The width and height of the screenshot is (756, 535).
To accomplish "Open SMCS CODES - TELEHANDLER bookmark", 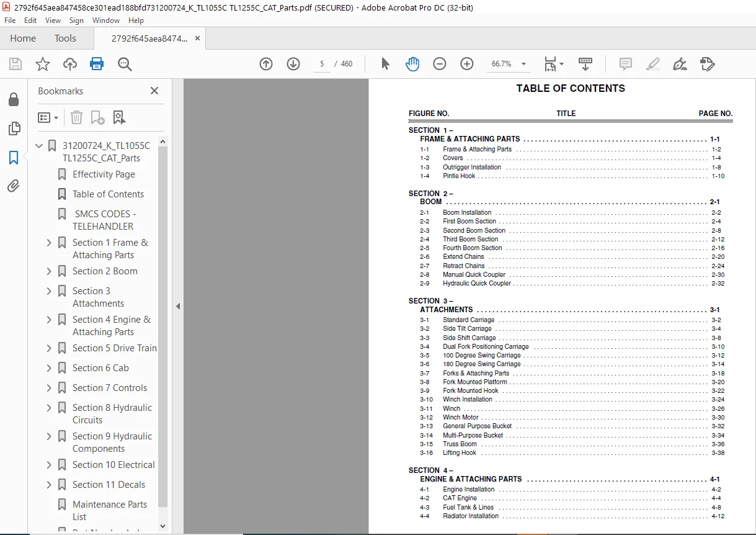I will coord(104,220).
